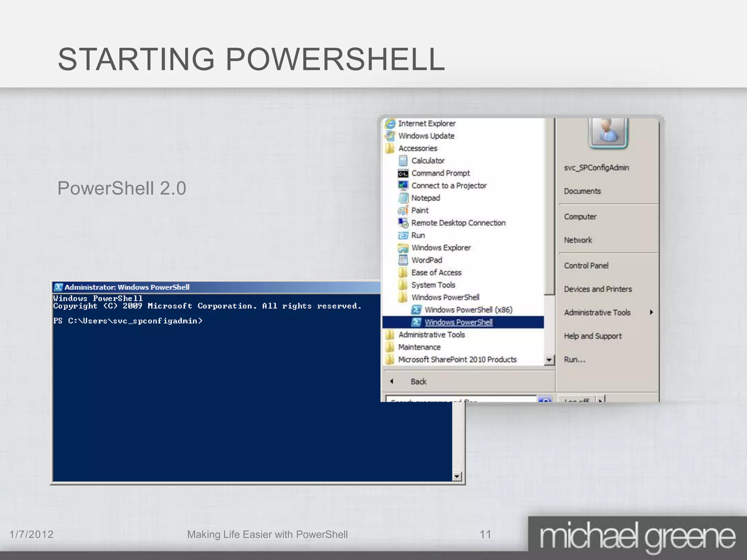
Task: Click Notepad text entry
Action: [x=426, y=198]
